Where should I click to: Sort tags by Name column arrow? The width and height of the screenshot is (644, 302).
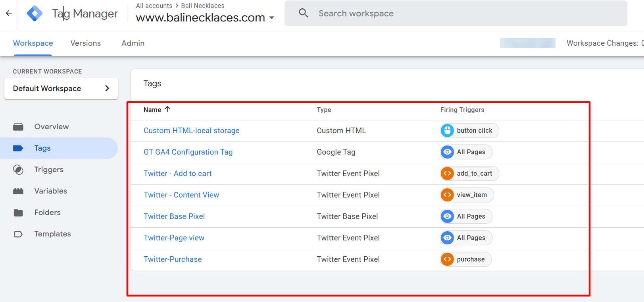(167, 109)
